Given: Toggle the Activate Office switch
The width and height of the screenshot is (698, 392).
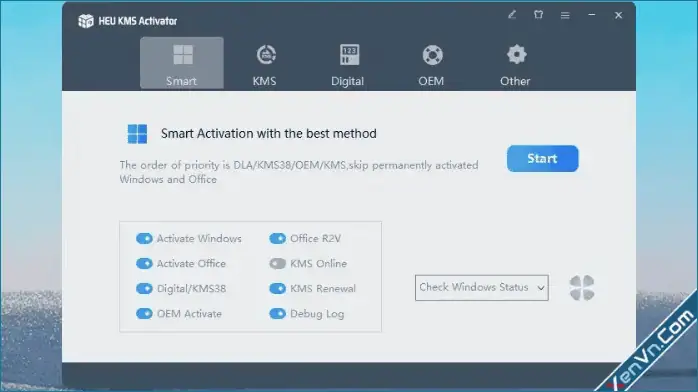Looking at the screenshot, I should coord(144,263).
